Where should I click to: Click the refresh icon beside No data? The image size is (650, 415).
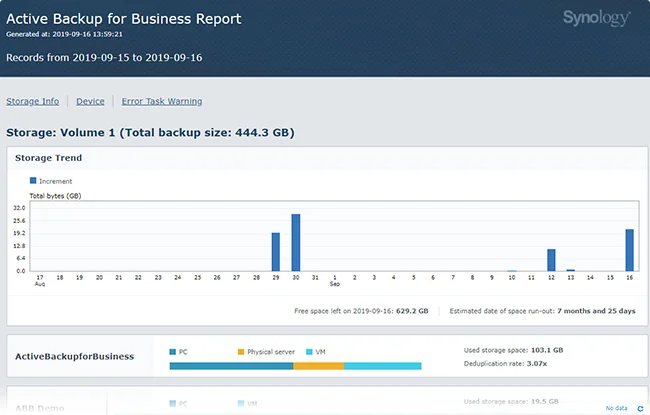point(640,408)
